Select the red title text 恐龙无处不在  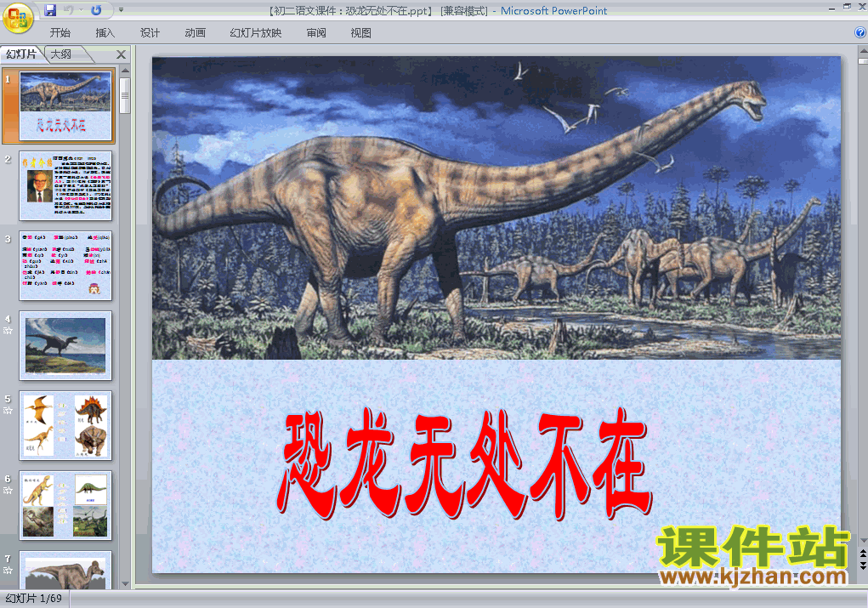point(464,463)
